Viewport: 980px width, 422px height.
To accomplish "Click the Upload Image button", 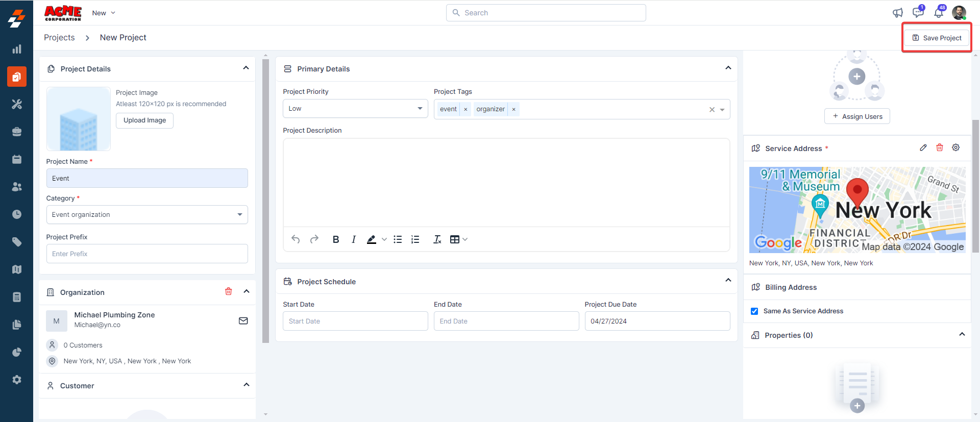I will point(144,120).
